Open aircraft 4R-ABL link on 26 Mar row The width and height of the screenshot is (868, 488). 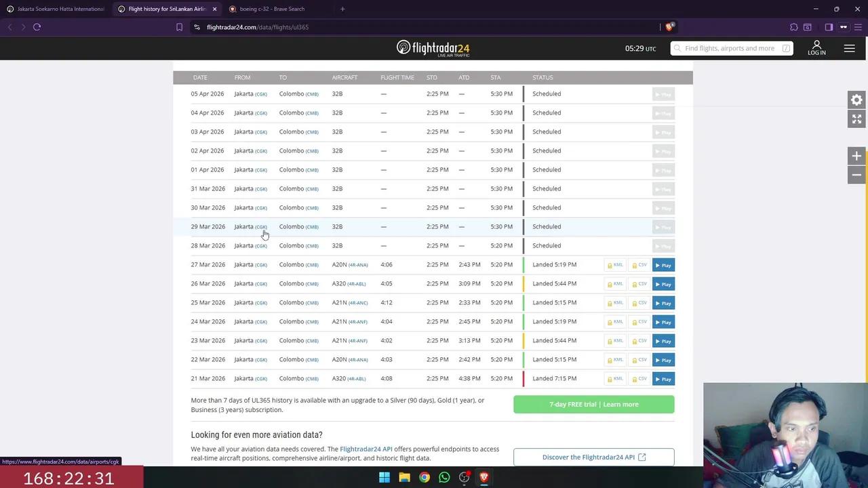(357, 284)
